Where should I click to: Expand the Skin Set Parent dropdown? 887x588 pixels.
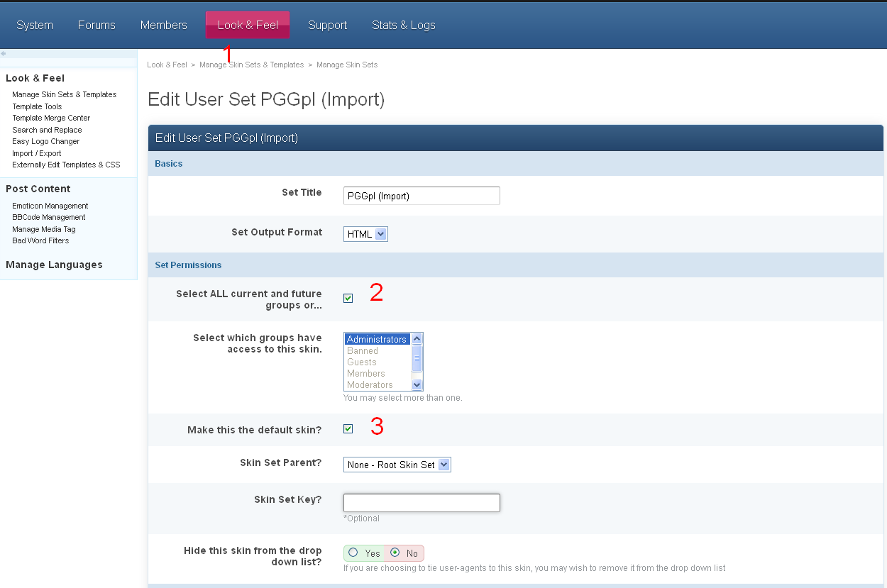(397, 465)
